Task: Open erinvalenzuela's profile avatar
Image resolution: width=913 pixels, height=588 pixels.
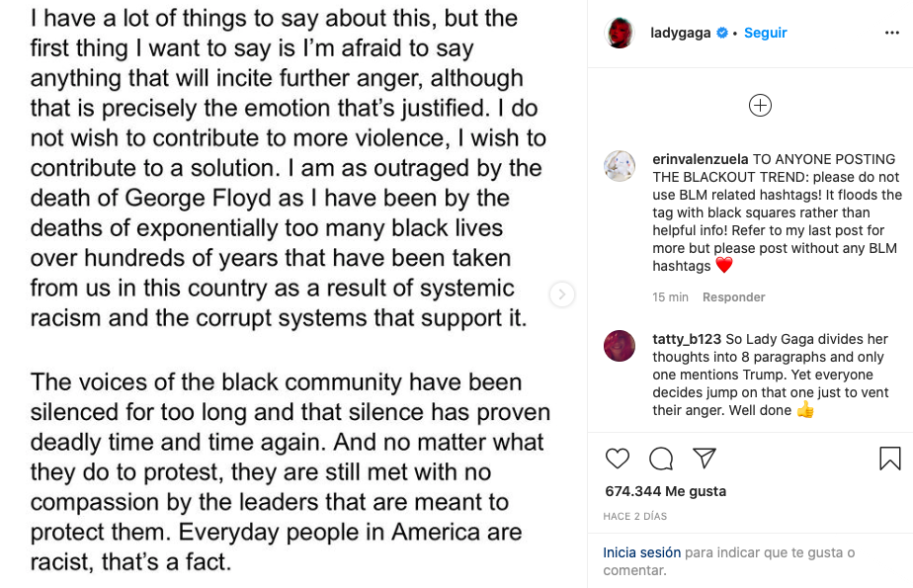Action: coord(620,166)
